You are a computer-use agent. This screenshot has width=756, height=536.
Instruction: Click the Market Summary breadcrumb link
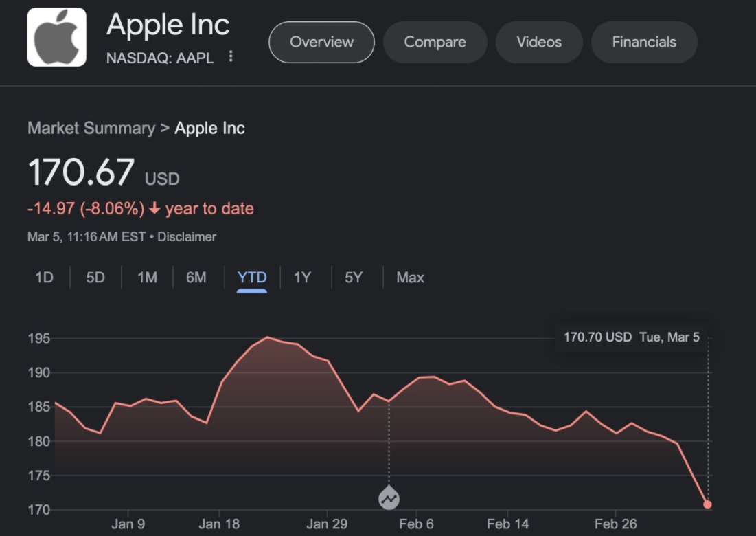click(91, 129)
